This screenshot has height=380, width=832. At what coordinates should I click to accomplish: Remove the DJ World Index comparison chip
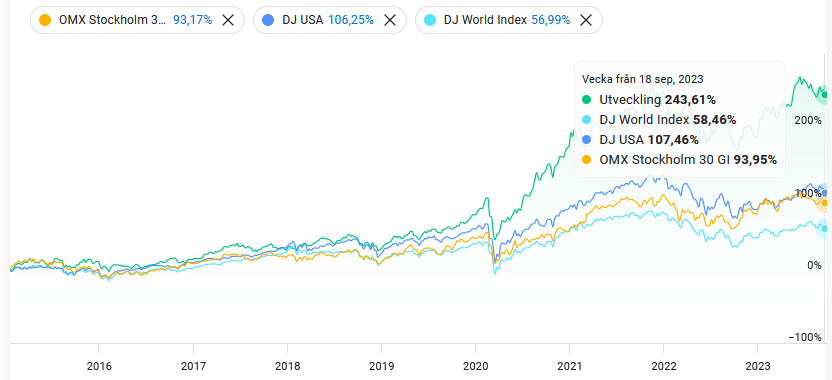pyautogui.click(x=586, y=20)
